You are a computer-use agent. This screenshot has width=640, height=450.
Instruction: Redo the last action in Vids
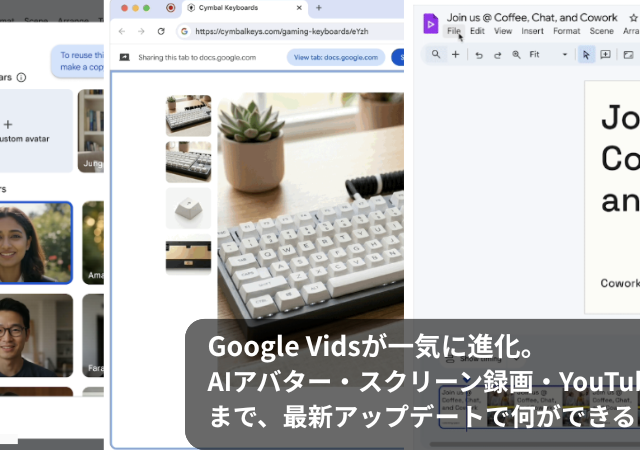(497, 54)
